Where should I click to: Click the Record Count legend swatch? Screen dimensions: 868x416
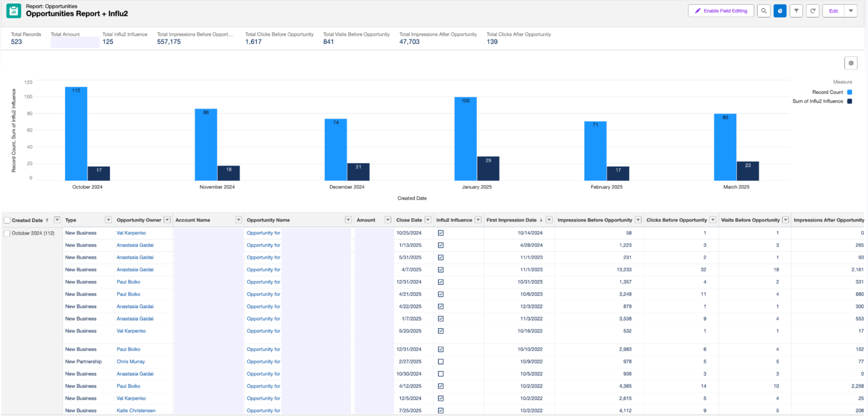(x=849, y=92)
